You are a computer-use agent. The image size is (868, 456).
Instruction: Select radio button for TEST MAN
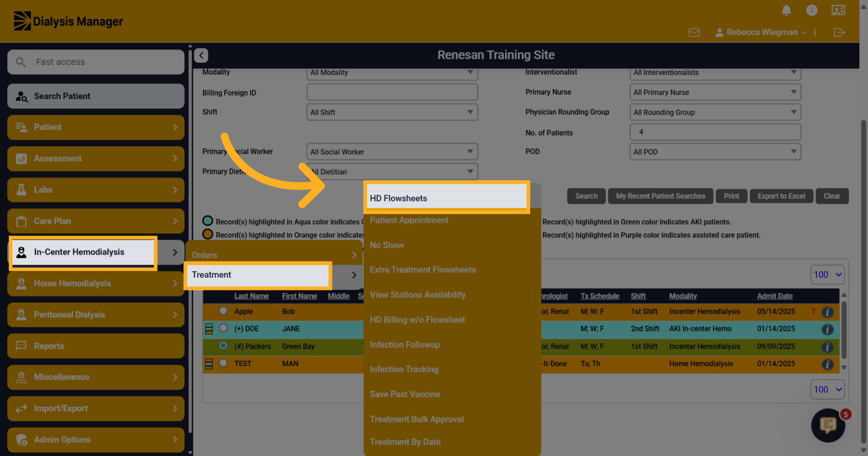click(223, 363)
